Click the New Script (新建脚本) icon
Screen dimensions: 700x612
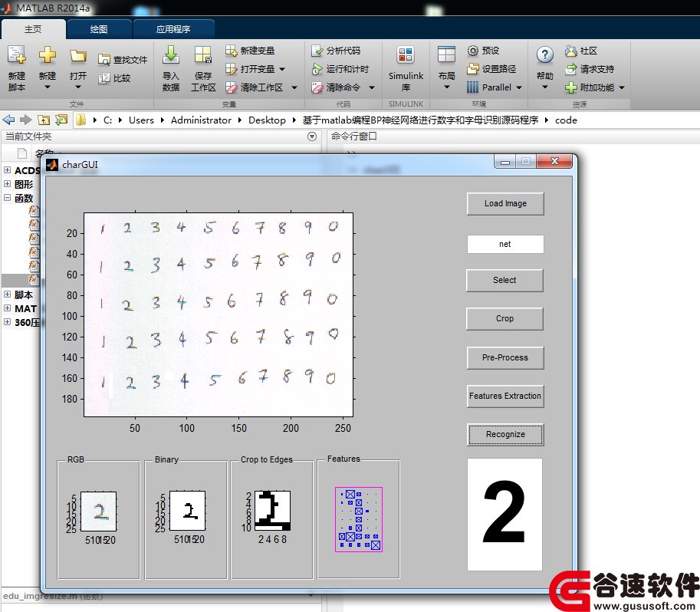(x=17, y=55)
